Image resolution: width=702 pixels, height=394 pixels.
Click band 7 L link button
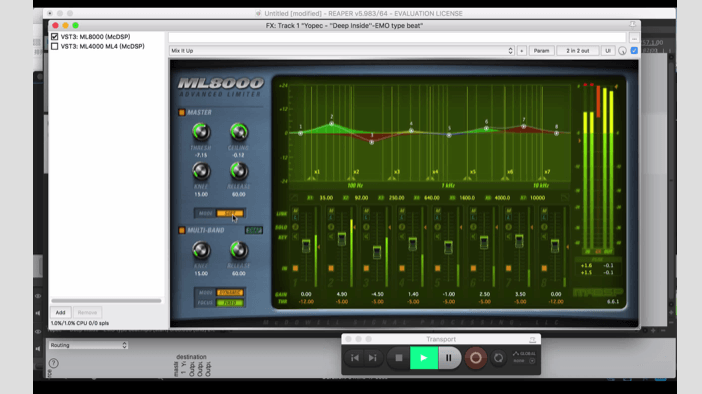tap(509, 218)
